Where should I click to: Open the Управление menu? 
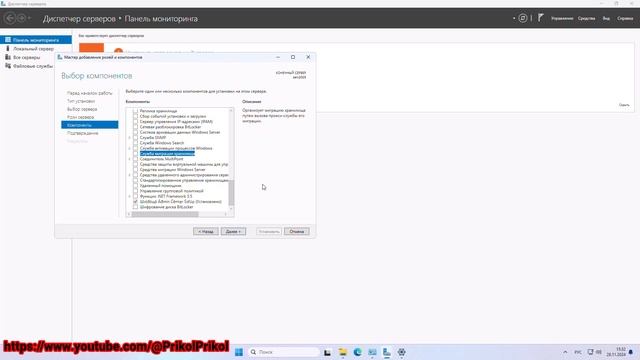(x=562, y=18)
